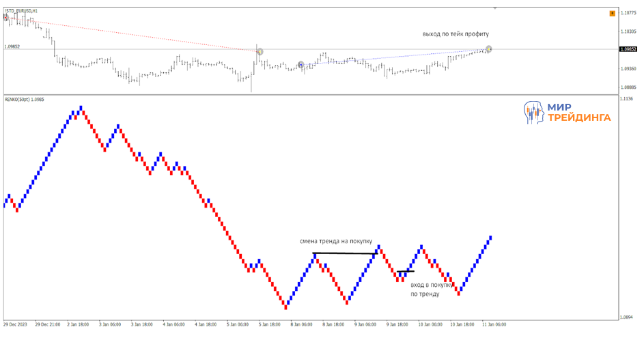Click the 'вход в покупку по тренду' annotation
Viewport: 644px width, 338px height.
[425, 289]
